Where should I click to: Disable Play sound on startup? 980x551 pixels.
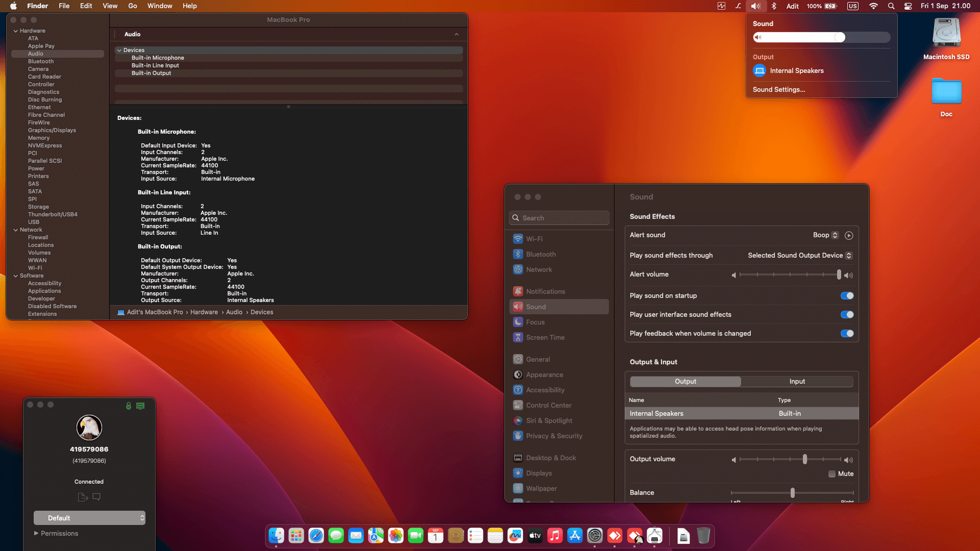pos(847,295)
